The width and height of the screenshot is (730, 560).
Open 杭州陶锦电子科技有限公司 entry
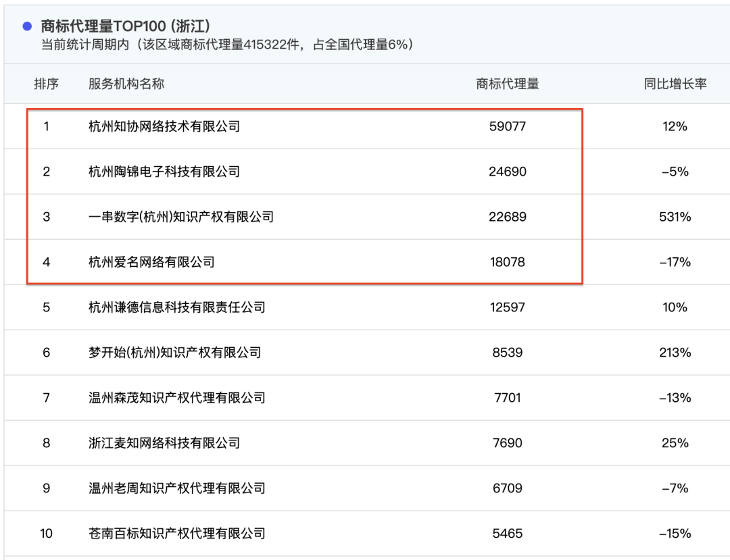[x=164, y=172]
